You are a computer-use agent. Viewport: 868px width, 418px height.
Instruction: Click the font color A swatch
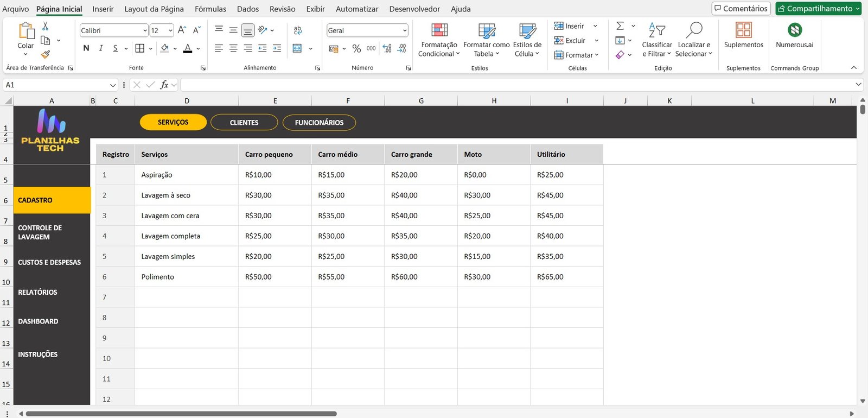(188, 48)
